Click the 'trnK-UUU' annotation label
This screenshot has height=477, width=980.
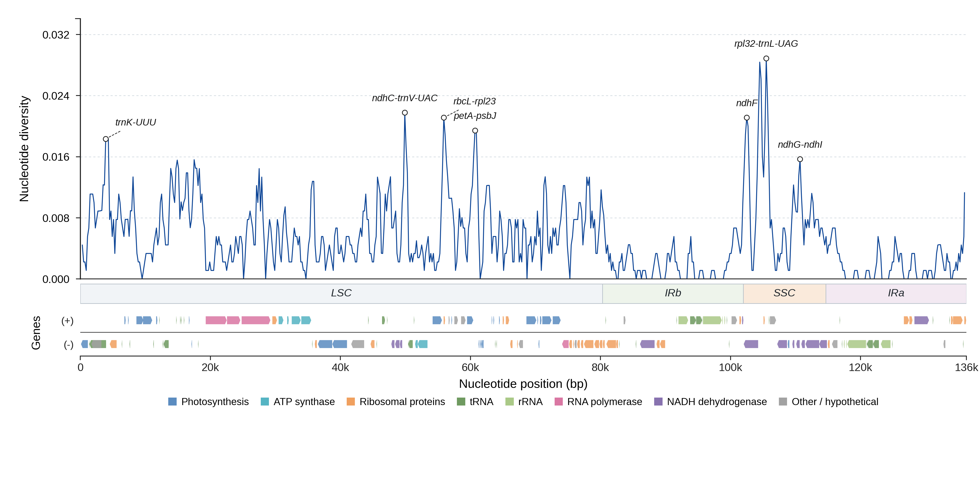coord(135,122)
